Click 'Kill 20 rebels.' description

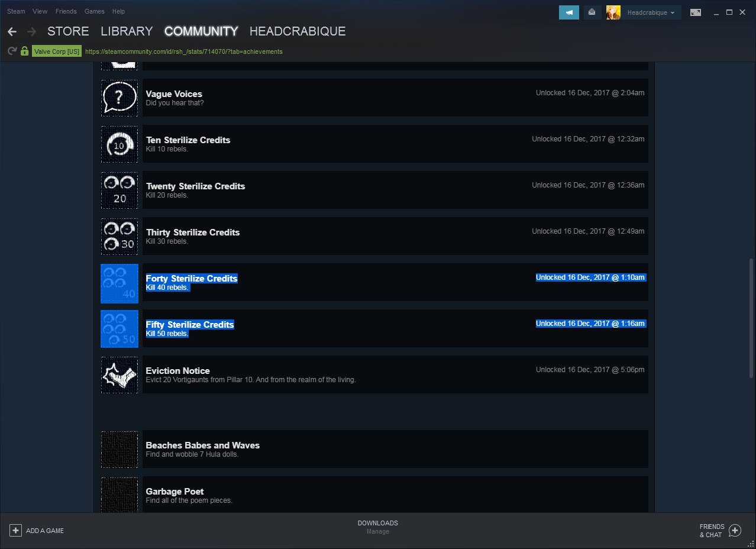[x=167, y=195]
